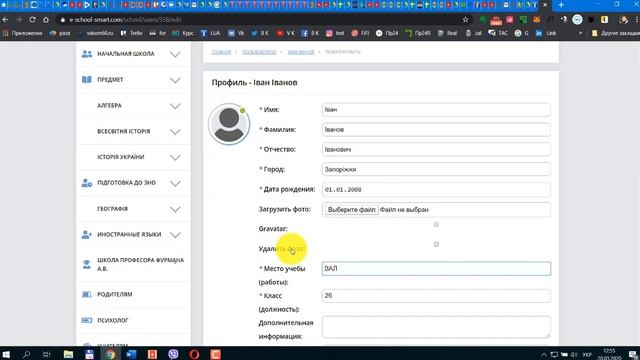Open the Instagram Inst bookmark
640x360 pixels.
(335, 33)
